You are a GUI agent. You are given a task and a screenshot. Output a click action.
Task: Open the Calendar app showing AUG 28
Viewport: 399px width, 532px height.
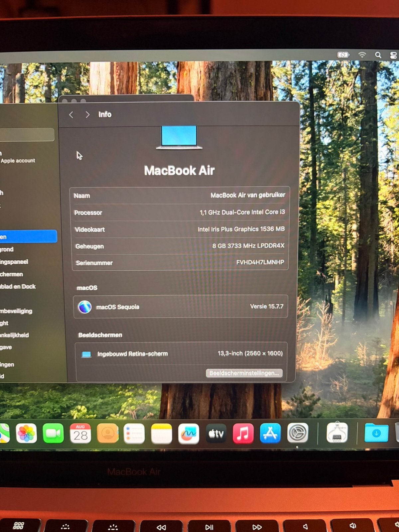tap(80, 434)
